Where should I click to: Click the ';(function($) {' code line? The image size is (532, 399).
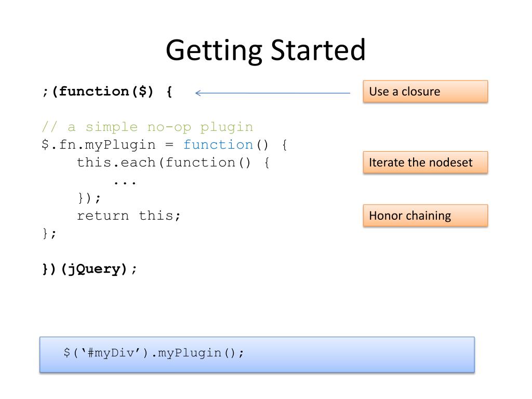(x=107, y=91)
